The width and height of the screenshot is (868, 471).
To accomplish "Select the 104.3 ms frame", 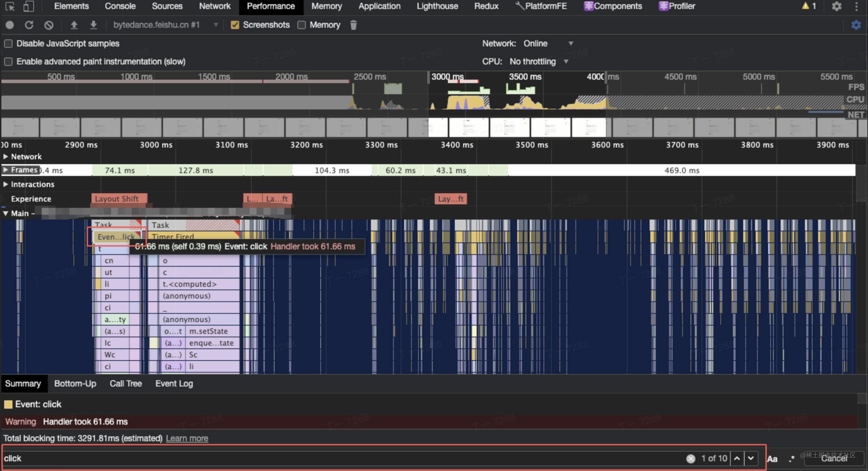I will coord(332,170).
